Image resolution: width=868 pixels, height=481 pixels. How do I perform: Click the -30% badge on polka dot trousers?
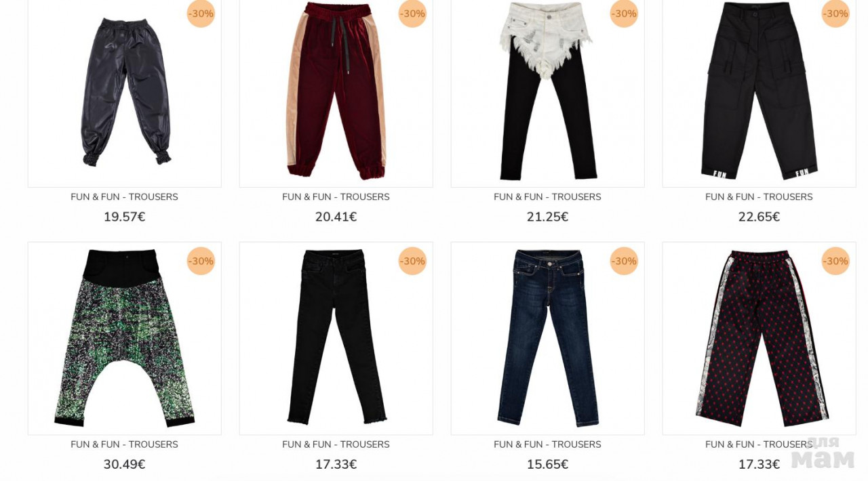pos(835,261)
